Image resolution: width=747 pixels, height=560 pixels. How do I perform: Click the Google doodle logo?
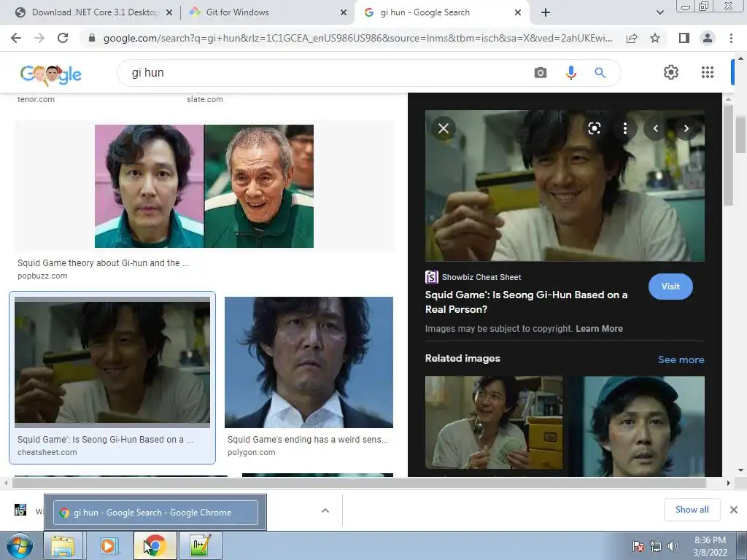[51, 74]
